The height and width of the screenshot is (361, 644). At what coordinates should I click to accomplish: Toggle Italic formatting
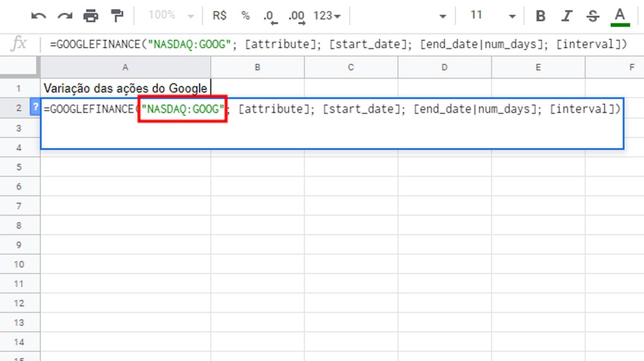pyautogui.click(x=567, y=16)
